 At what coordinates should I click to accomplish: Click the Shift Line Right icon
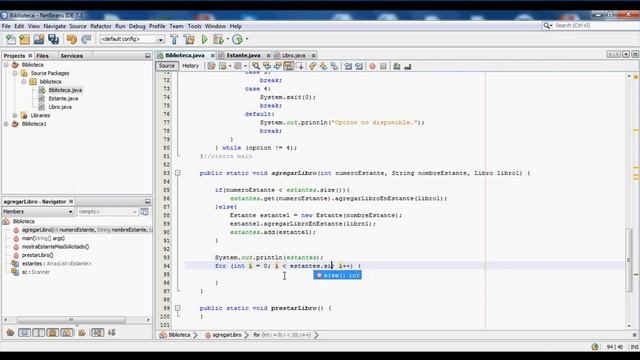point(359,66)
